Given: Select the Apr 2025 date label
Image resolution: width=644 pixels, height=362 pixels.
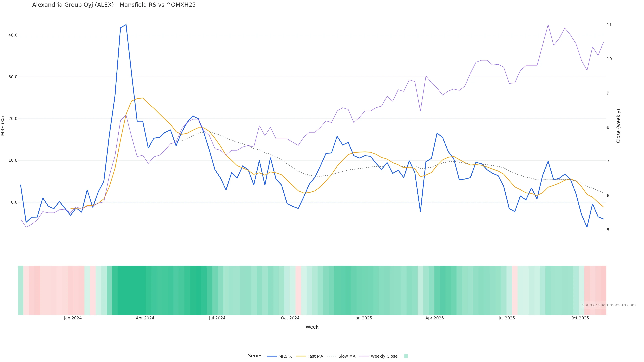Looking at the screenshot, I should tap(435, 318).
